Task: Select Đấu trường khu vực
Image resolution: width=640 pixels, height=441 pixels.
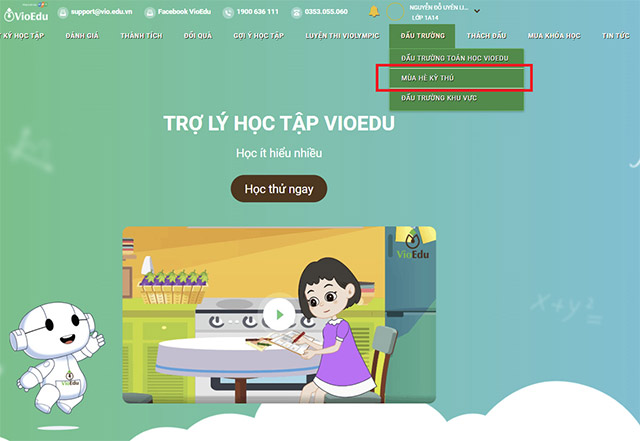Action: [456, 98]
